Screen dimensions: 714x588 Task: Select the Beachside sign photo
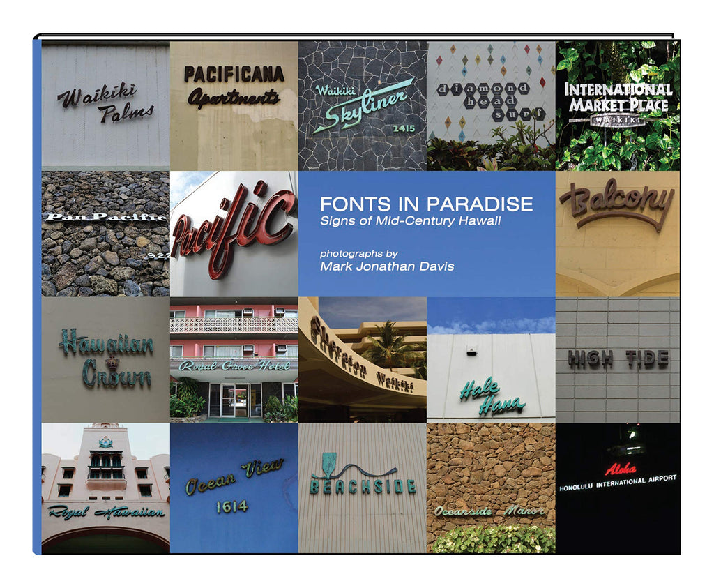click(x=363, y=488)
